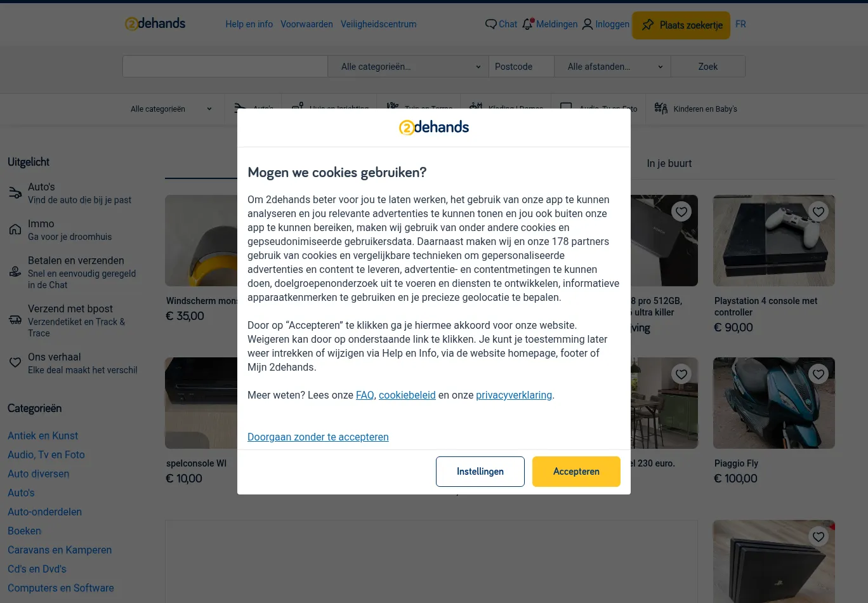868x603 pixels.
Task: Expand the Alle categorieën… search dropdown
Action: tap(409, 67)
